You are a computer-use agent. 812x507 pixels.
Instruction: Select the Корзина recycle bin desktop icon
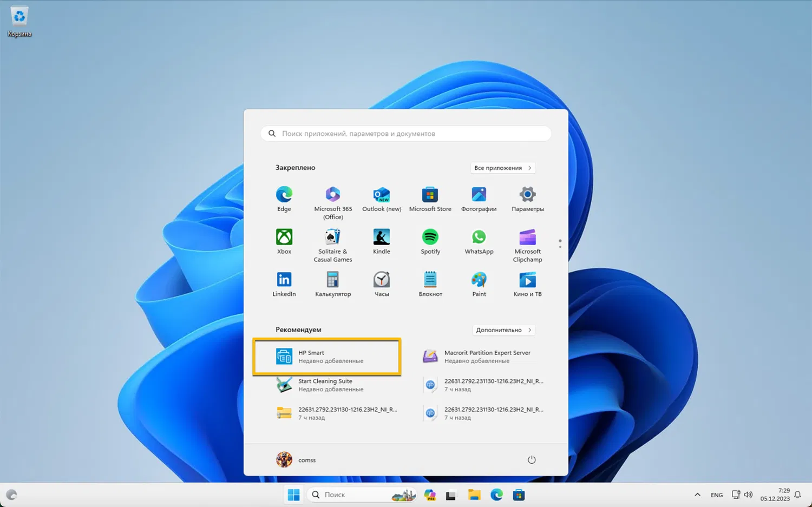[x=19, y=22]
